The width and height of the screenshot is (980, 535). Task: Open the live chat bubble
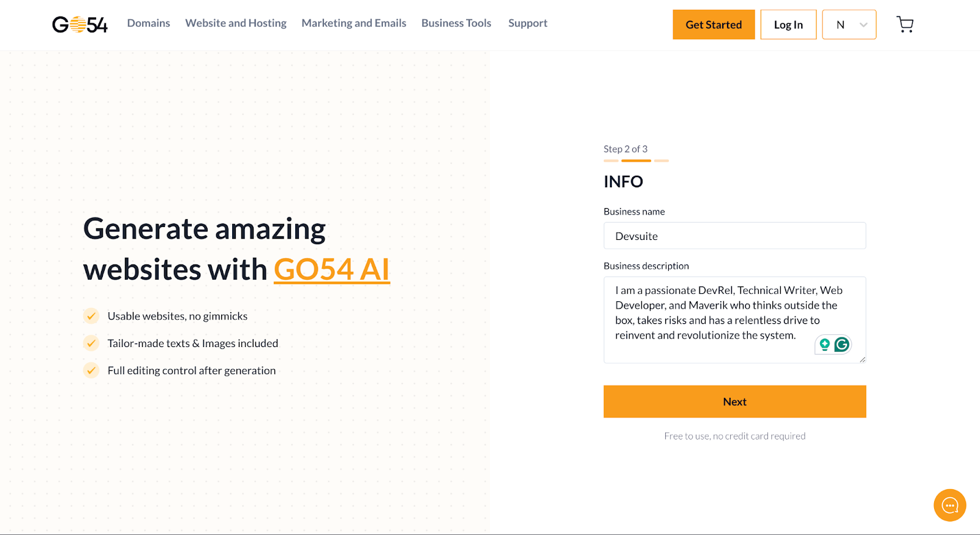point(949,505)
